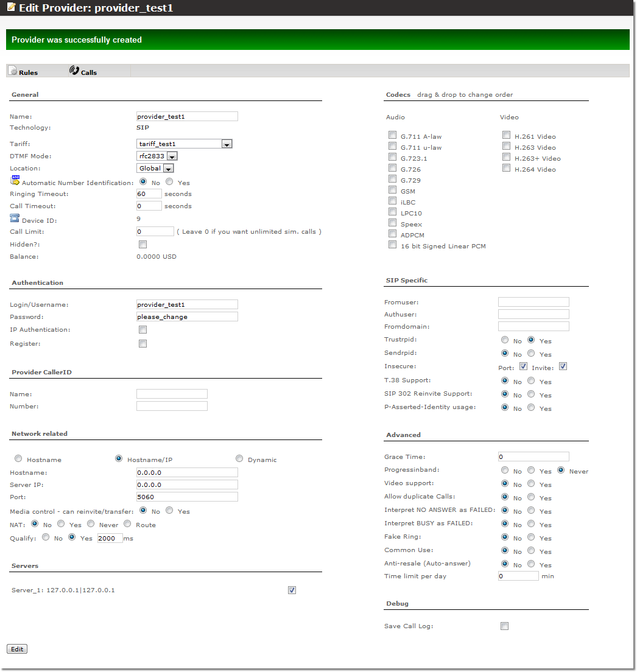Expand the DTMF Mode dropdown
This screenshot has width=637, height=672.
click(172, 156)
